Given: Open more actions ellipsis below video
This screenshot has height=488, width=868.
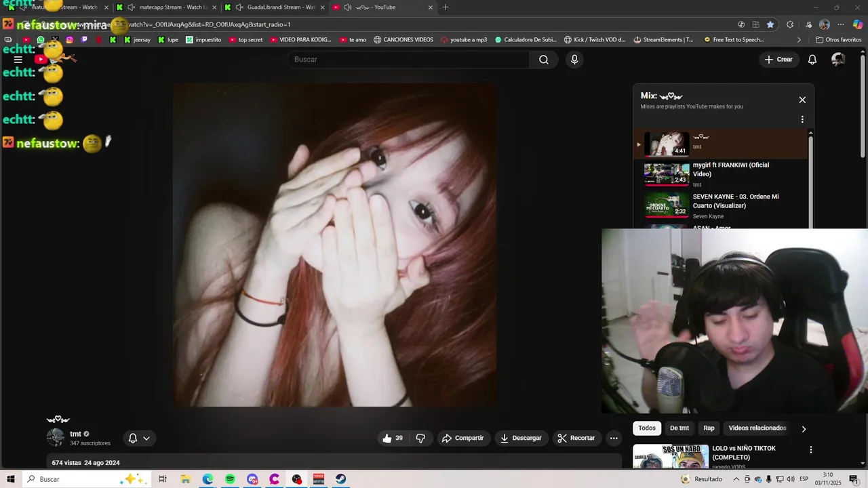Looking at the screenshot, I should click(614, 439).
